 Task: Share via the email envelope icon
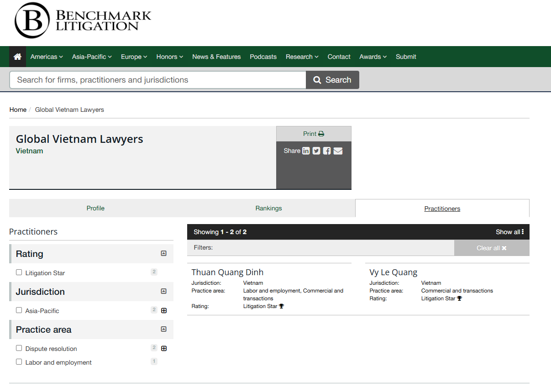coord(338,151)
